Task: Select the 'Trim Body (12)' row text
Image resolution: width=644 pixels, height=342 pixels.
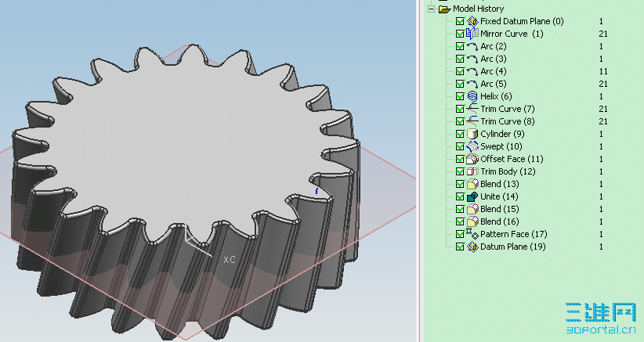Action: click(508, 171)
